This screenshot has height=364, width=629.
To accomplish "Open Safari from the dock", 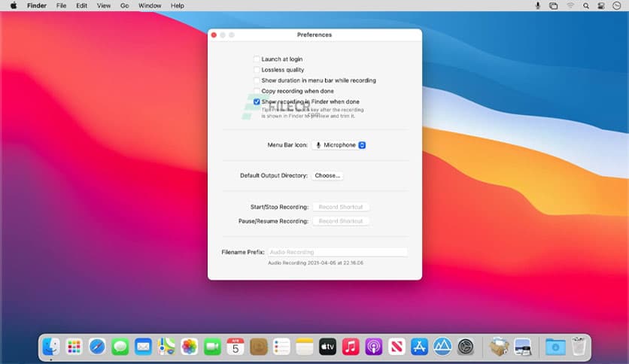I will [97, 346].
